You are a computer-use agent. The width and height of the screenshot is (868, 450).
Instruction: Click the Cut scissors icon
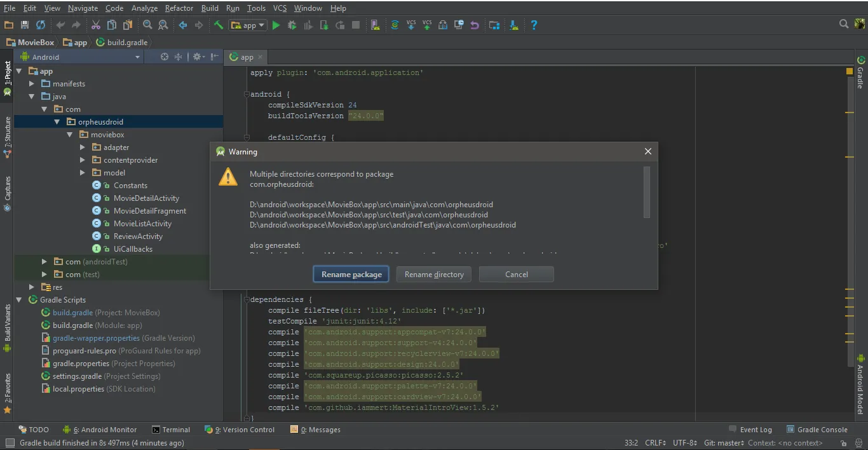pyautogui.click(x=95, y=25)
